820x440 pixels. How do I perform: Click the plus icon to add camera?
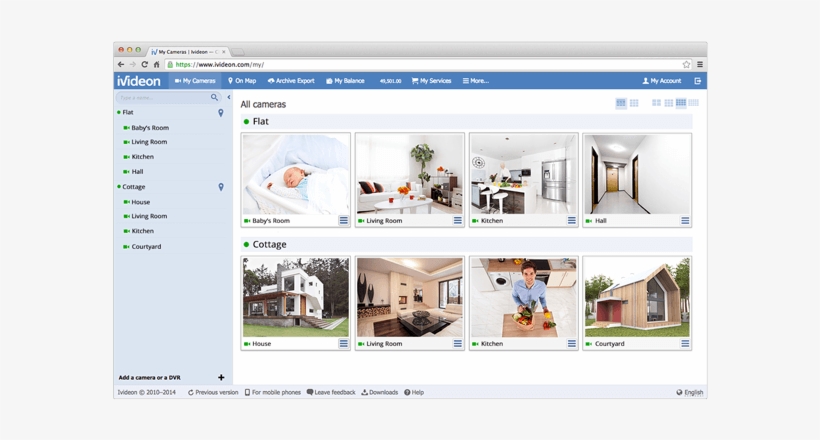tap(221, 378)
